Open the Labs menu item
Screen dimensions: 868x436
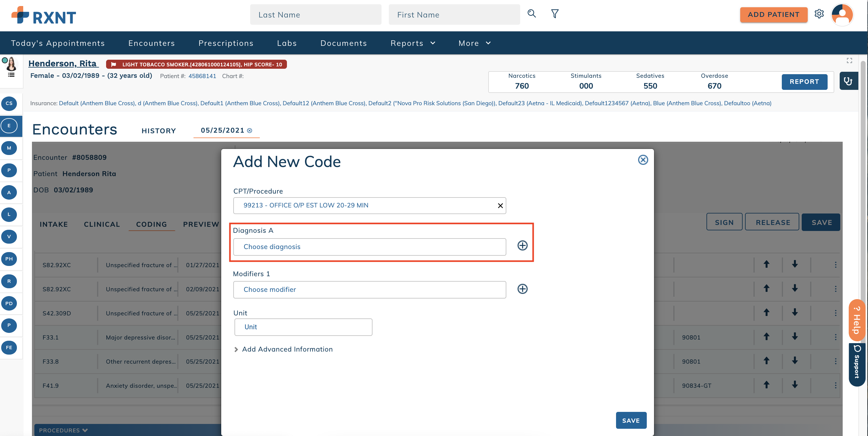pyautogui.click(x=287, y=43)
